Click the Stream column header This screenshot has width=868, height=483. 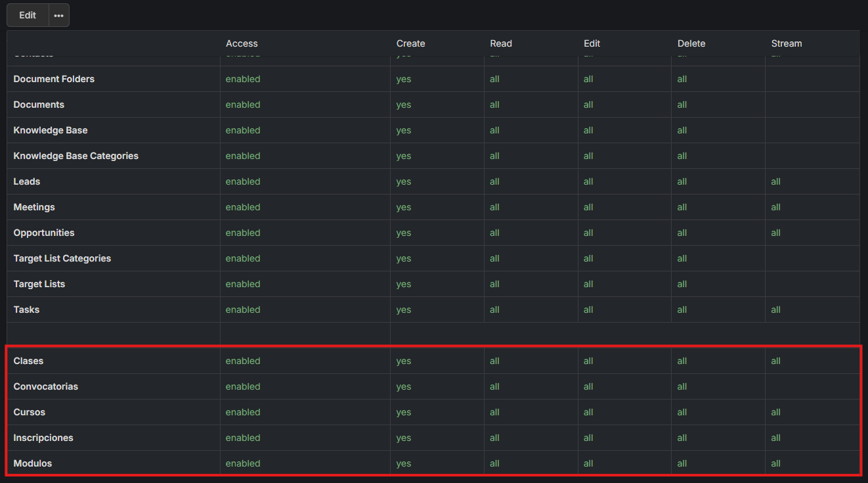[x=786, y=43]
